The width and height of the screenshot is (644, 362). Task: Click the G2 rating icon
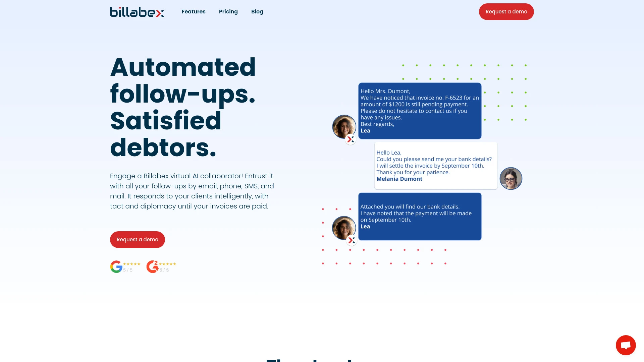pos(153,266)
